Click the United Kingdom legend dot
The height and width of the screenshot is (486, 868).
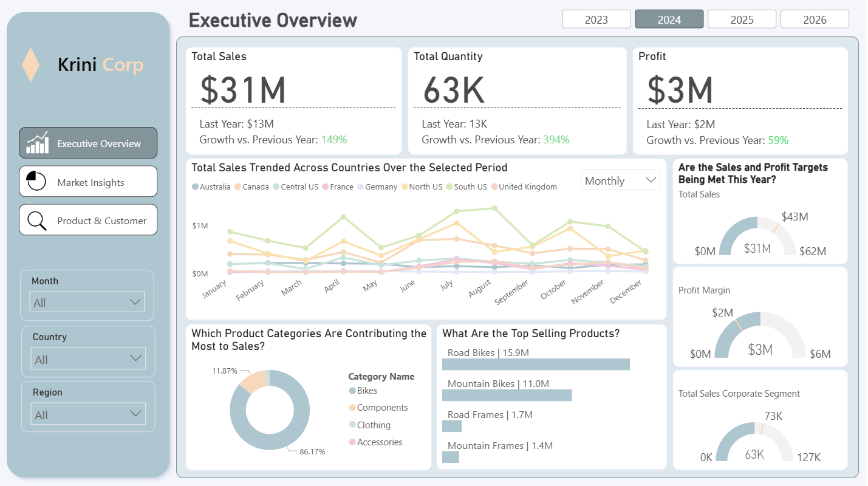coord(494,187)
